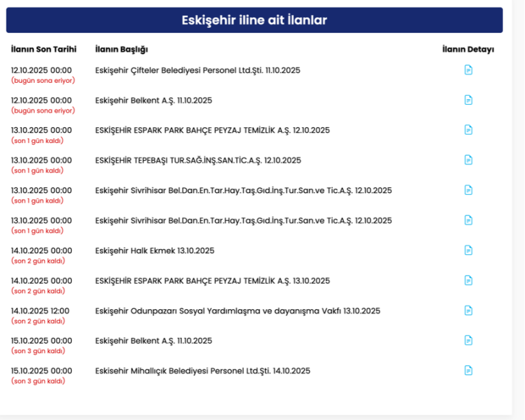Open detail icon for Mihallıçık Belediyesi Personel listing
Image resolution: width=525 pixels, height=420 pixels.
[468, 371]
